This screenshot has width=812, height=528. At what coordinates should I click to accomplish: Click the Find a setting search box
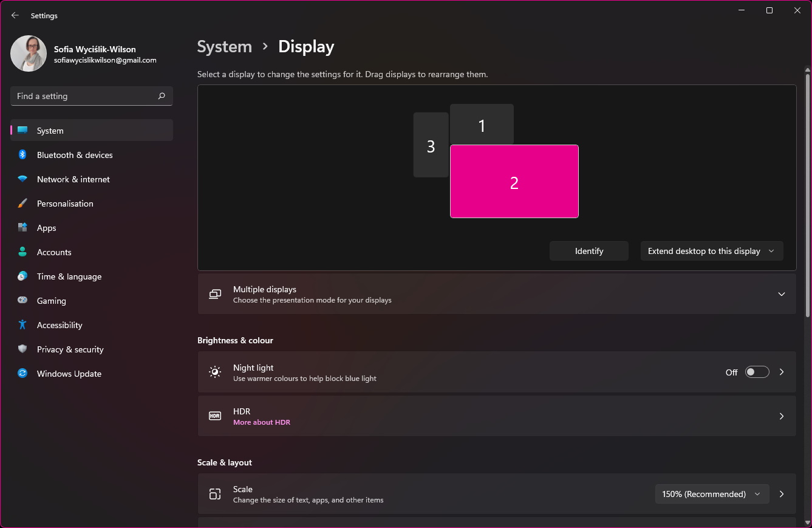91,95
